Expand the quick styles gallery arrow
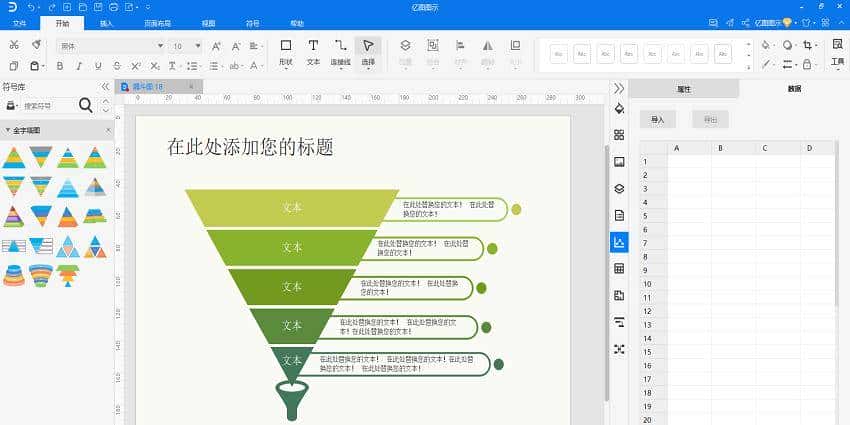 point(749,67)
